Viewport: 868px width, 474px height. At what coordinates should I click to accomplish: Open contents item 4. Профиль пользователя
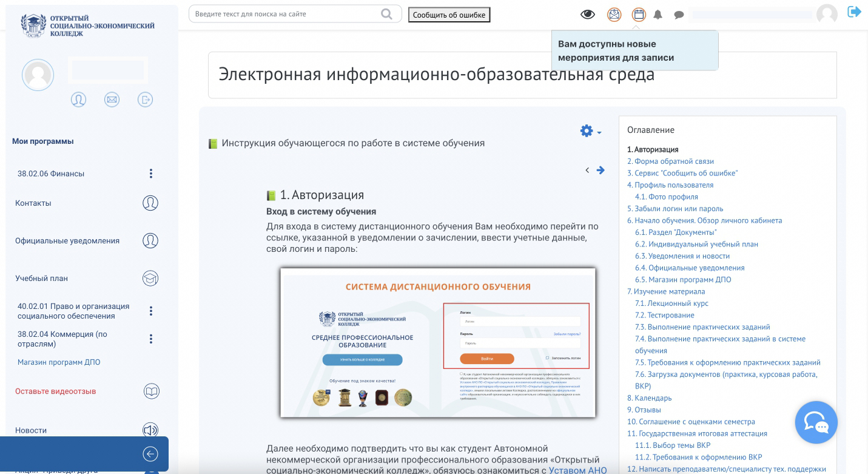[670, 185]
